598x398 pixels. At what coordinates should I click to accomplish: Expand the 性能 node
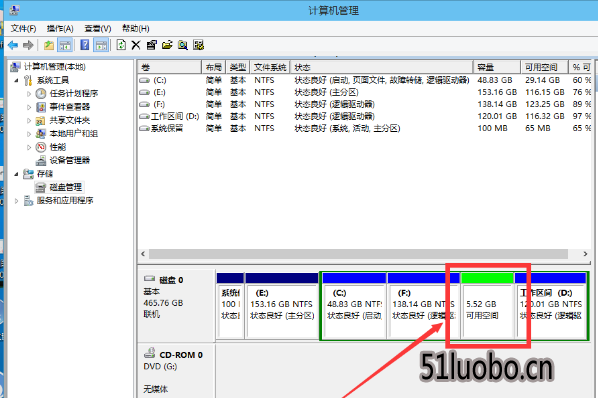click(29, 147)
